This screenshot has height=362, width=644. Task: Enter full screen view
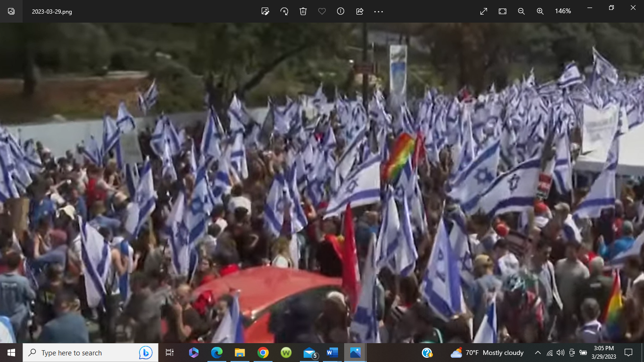click(484, 11)
